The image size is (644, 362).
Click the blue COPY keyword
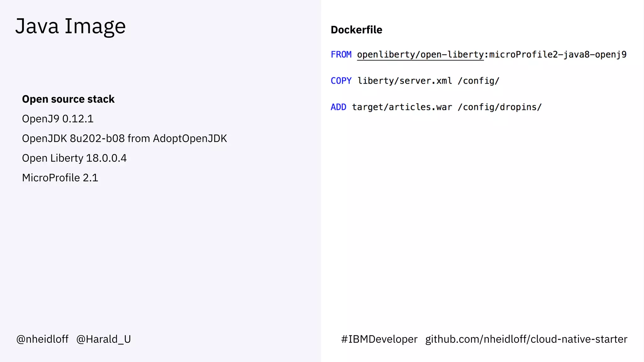click(x=341, y=81)
